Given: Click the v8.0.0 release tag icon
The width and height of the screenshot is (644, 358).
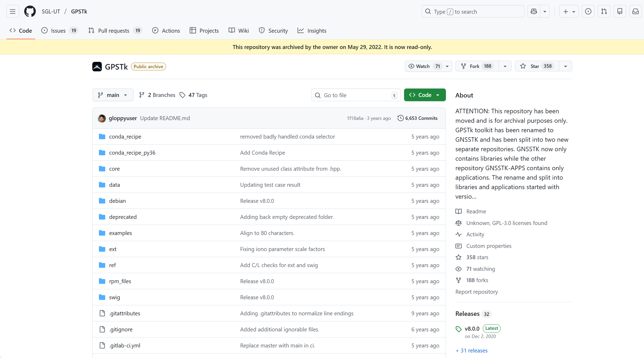Looking at the screenshot, I should click(459, 329).
